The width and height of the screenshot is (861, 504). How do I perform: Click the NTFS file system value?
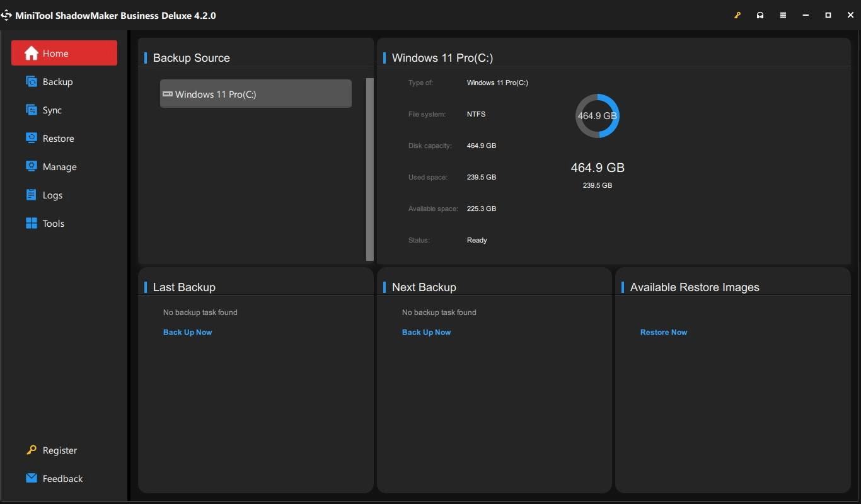[476, 114]
